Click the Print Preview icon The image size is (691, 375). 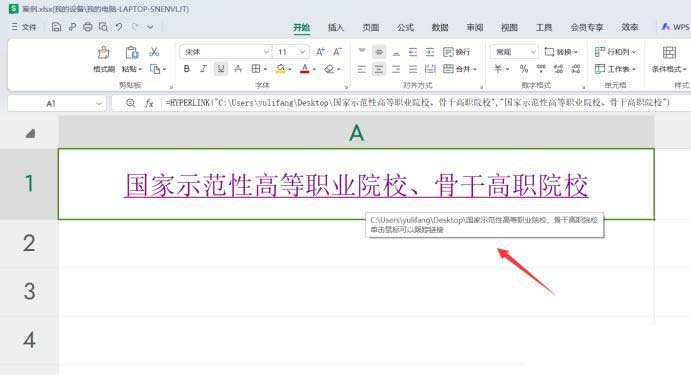[x=103, y=27]
